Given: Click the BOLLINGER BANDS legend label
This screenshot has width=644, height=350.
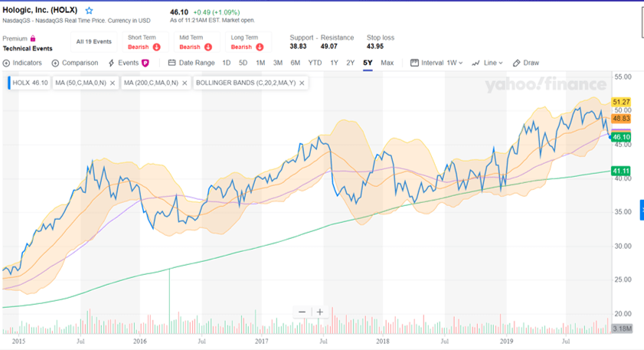Looking at the screenshot, I should 246,83.
